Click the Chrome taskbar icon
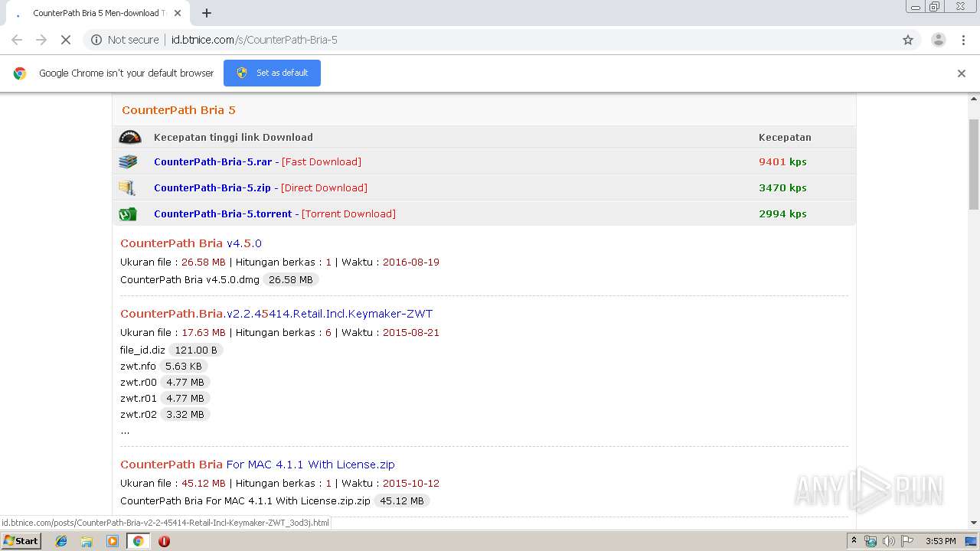Image resolution: width=980 pixels, height=551 pixels. 138,541
